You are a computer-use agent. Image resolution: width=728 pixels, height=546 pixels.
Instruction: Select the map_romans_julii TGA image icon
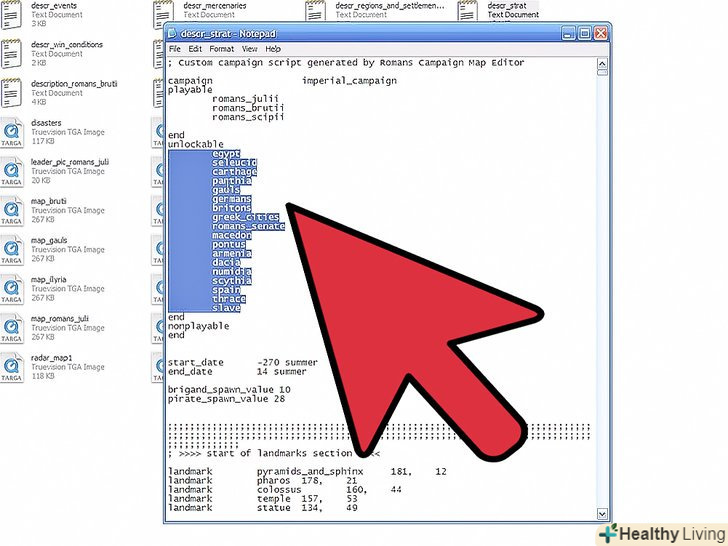pyautogui.click(x=11, y=328)
